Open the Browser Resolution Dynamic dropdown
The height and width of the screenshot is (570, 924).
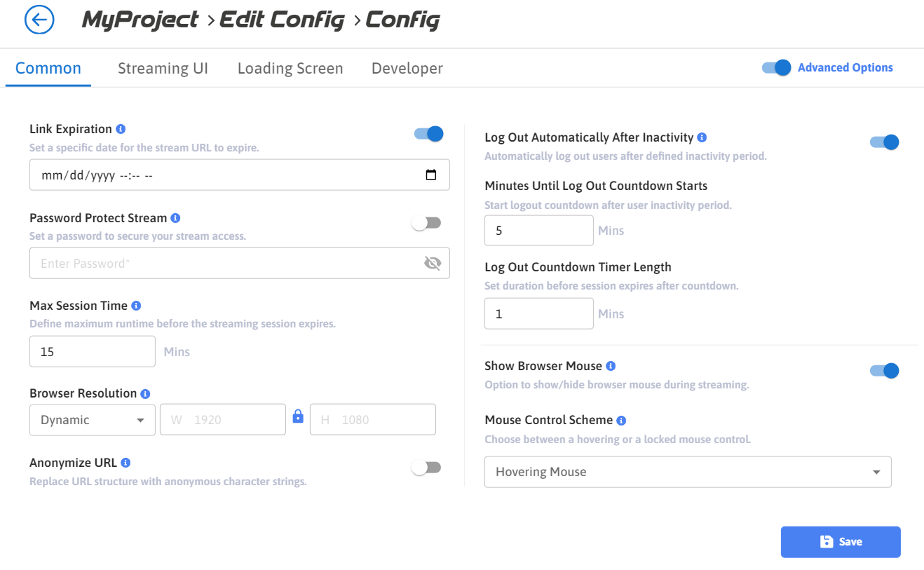tap(93, 420)
